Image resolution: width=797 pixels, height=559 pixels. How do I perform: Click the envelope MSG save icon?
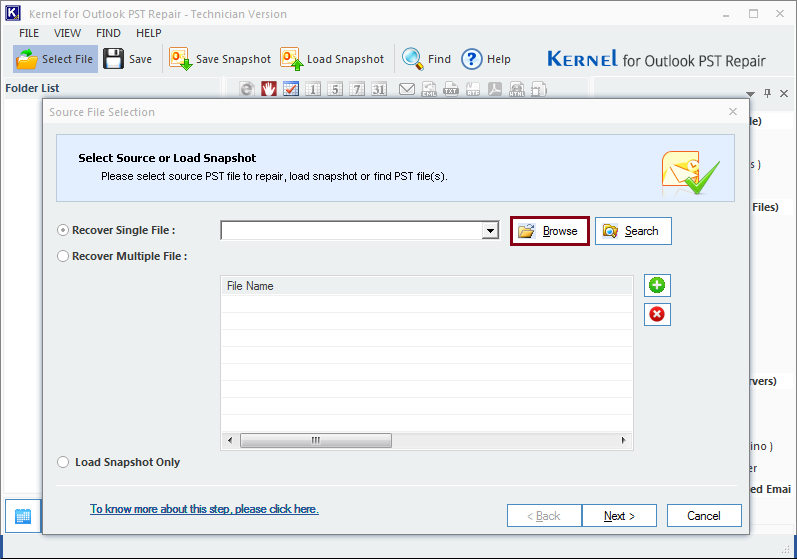407,89
